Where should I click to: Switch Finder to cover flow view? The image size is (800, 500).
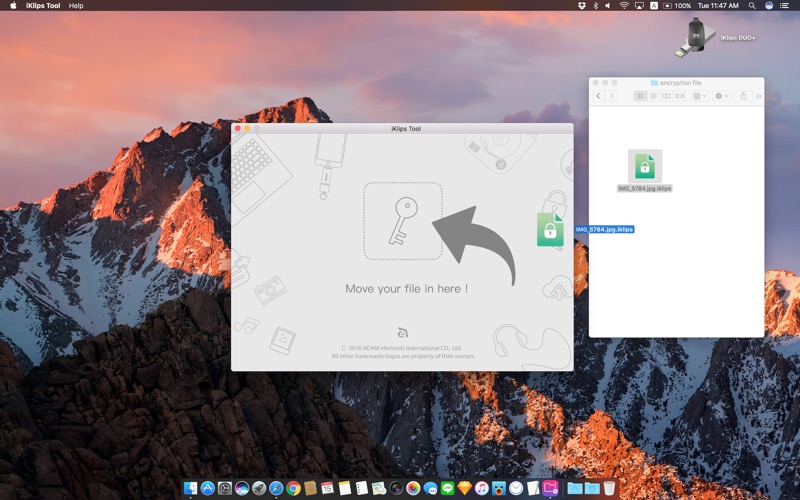(x=680, y=96)
